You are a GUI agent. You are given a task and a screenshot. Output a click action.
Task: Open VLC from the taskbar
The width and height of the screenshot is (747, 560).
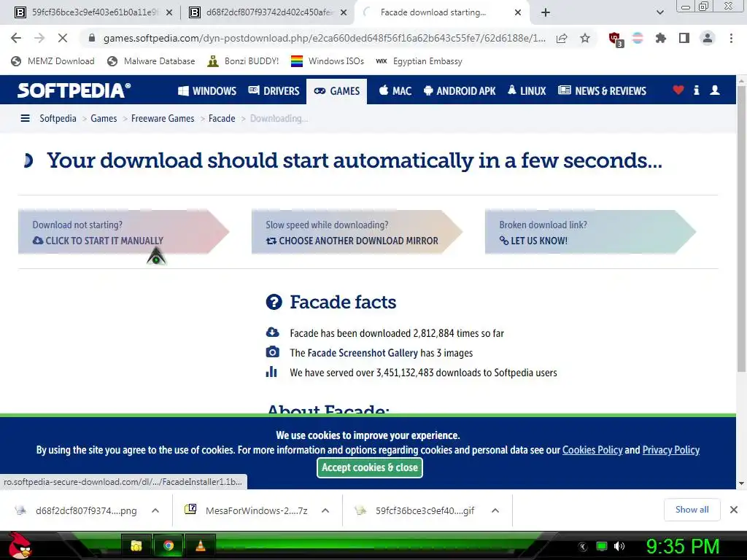[x=201, y=545]
